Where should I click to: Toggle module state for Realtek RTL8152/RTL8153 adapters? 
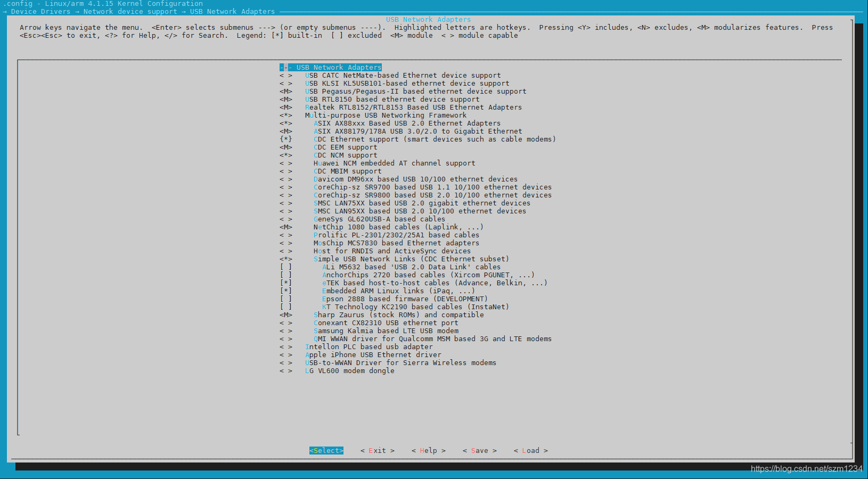[x=286, y=108]
